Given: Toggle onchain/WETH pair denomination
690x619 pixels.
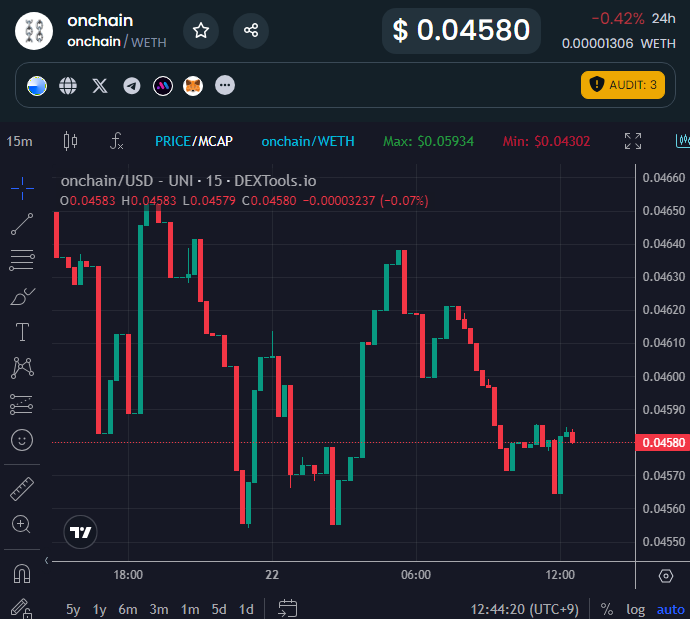Looking at the screenshot, I should pyautogui.click(x=308, y=141).
